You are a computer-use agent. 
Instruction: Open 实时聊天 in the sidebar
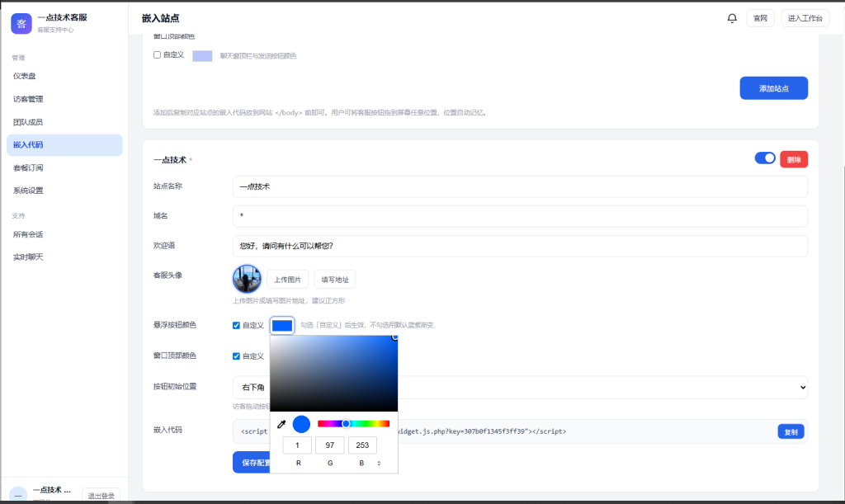pyautogui.click(x=64, y=257)
